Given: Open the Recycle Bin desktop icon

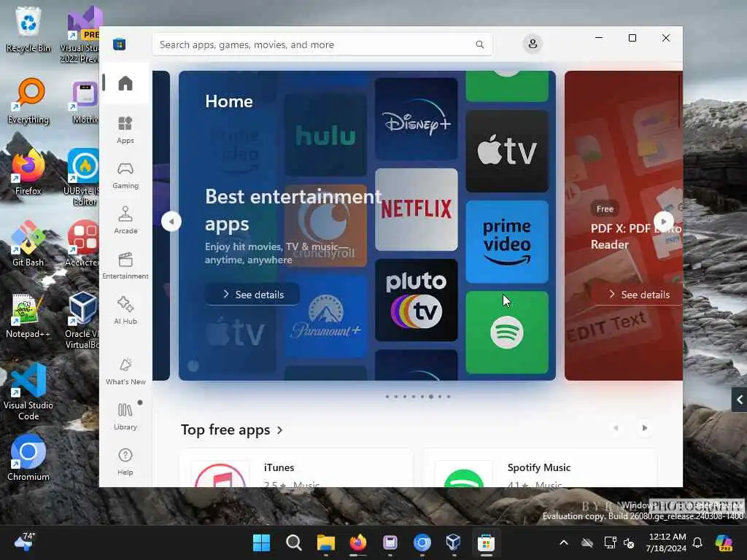Looking at the screenshot, I should (x=28, y=29).
